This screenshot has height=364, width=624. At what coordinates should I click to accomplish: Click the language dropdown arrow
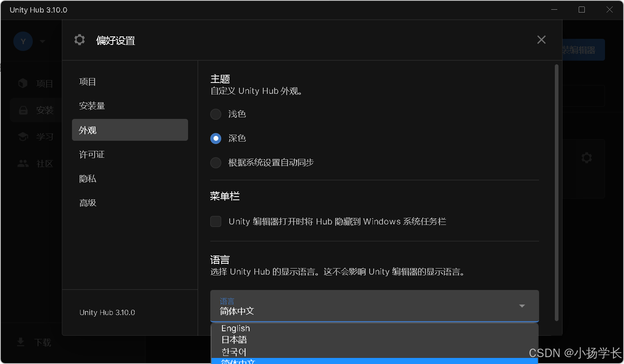(x=522, y=306)
